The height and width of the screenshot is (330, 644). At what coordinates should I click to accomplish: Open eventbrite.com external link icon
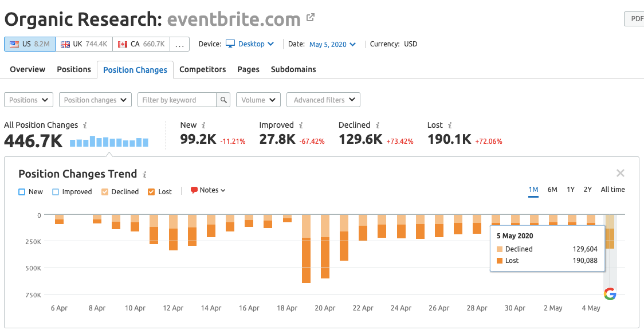point(311,18)
